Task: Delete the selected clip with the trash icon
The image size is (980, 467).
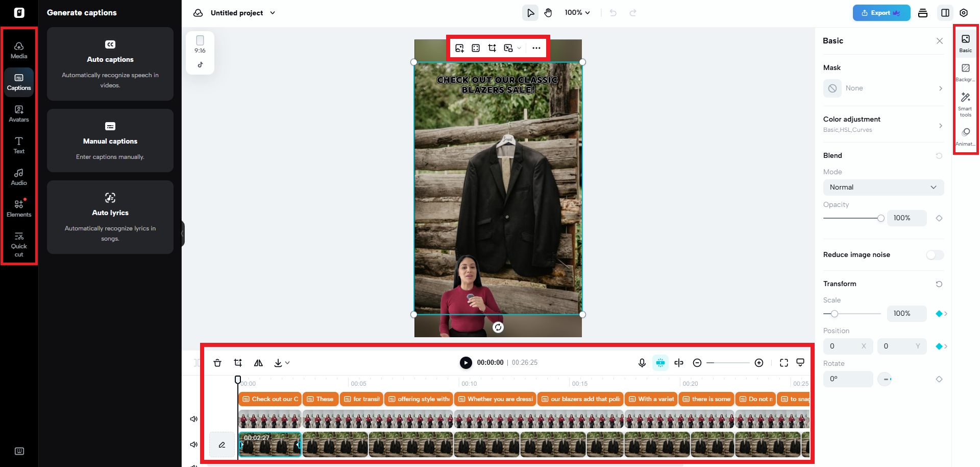Action: (217, 363)
